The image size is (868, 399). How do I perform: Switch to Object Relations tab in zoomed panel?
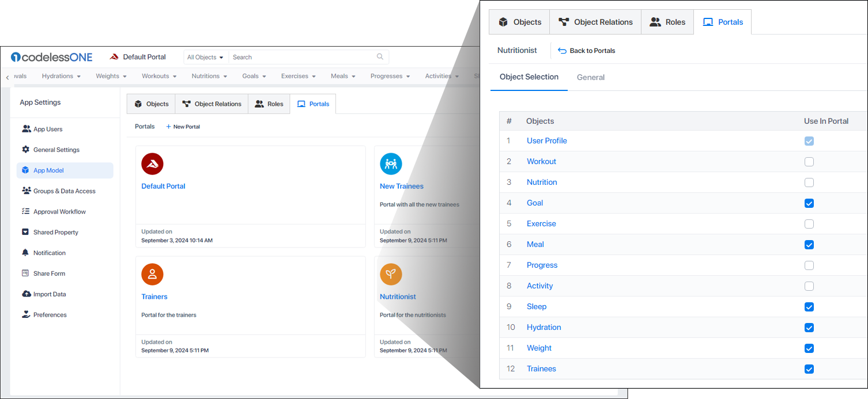pos(595,22)
